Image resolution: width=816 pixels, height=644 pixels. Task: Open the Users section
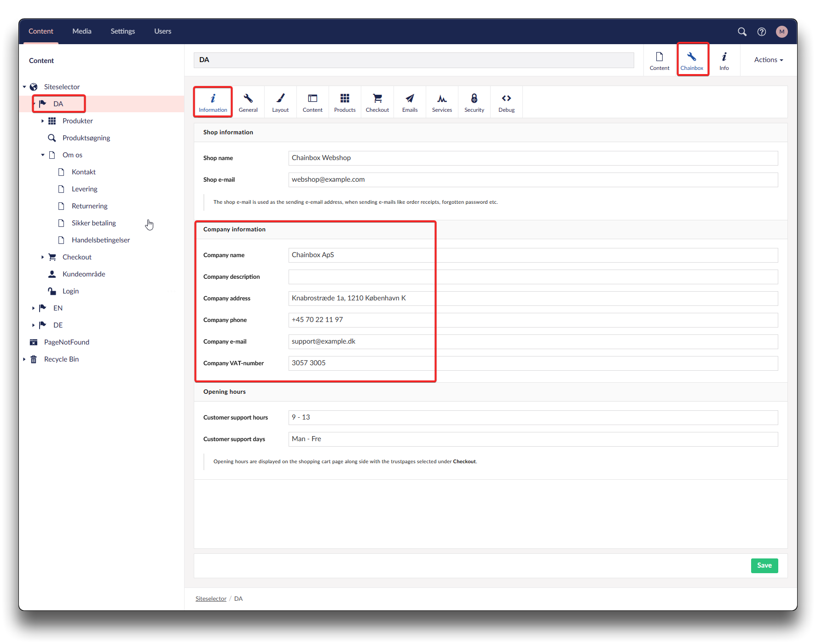(162, 31)
